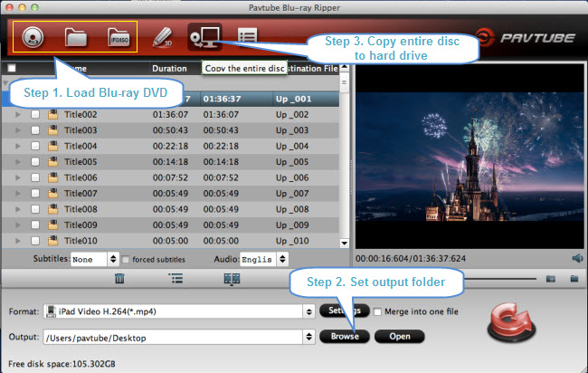Click the Up _001 destination cell
Screen dimensions: 588x373
[294, 99]
